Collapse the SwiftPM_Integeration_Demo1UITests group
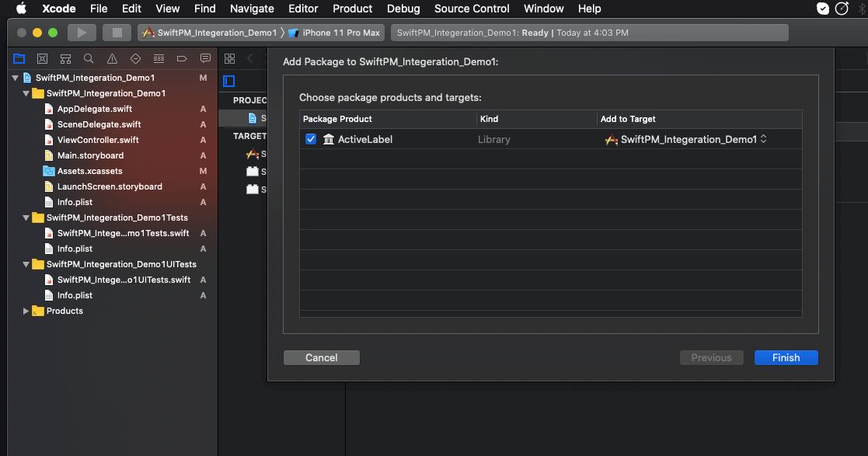 (x=26, y=264)
